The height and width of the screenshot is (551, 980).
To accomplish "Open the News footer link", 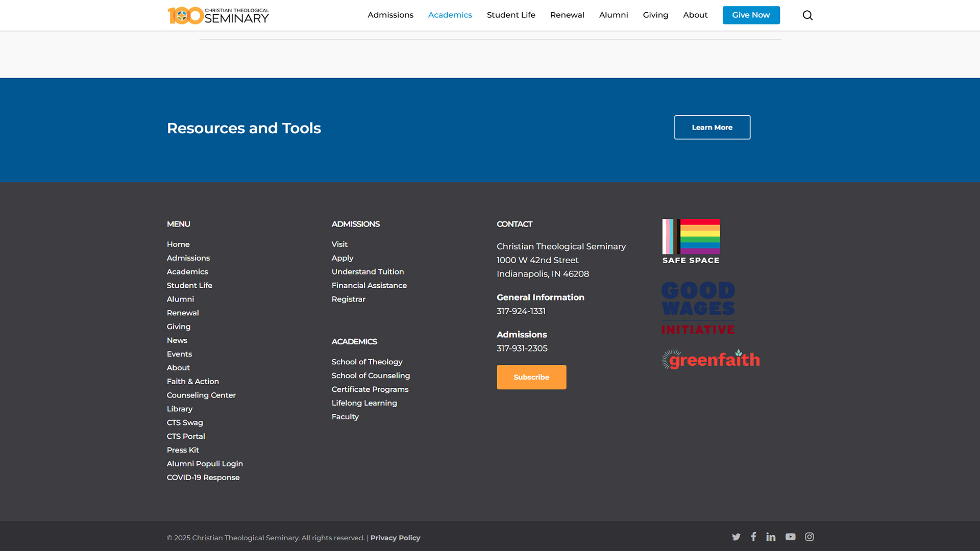I will pyautogui.click(x=177, y=340).
